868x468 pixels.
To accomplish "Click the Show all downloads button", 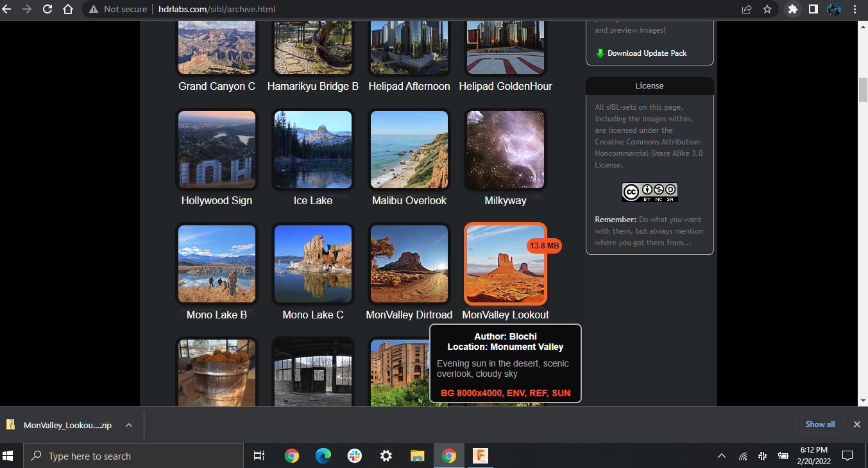I will [x=820, y=424].
